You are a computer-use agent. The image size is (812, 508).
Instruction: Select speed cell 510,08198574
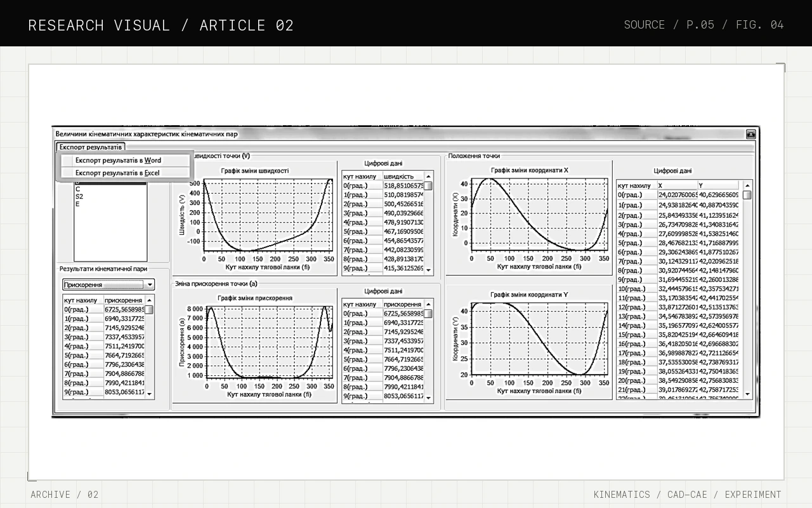click(403, 195)
